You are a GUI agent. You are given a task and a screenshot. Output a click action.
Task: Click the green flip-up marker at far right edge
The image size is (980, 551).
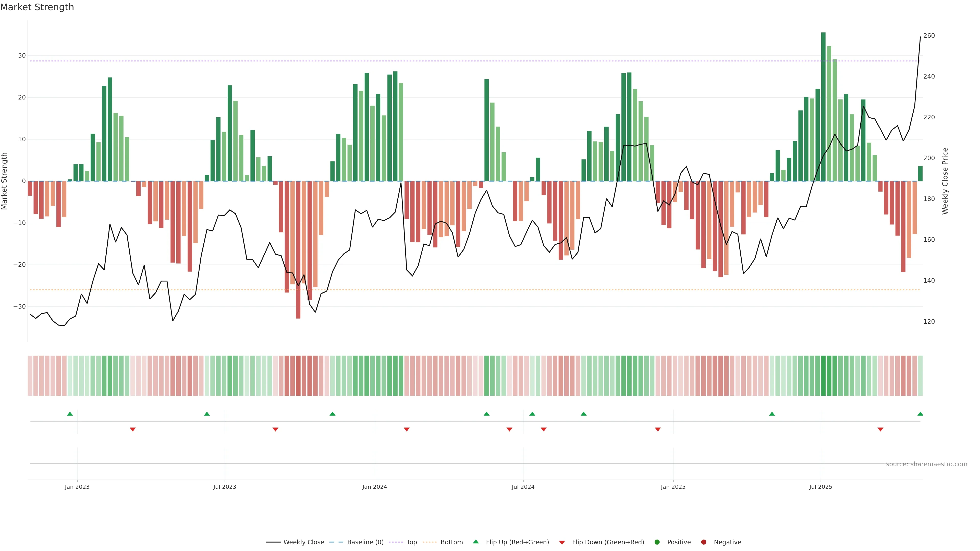920,414
